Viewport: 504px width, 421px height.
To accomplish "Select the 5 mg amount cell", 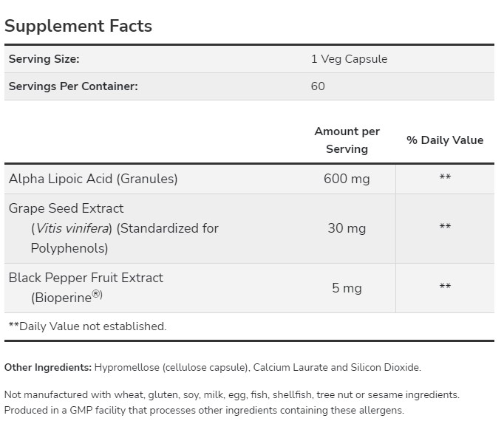I will point(347,288).
